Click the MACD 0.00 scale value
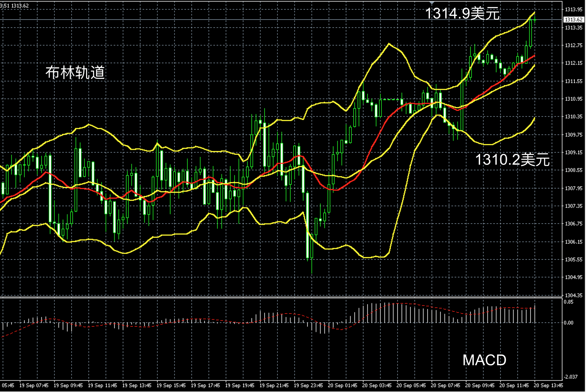 (x=568, y=323)
